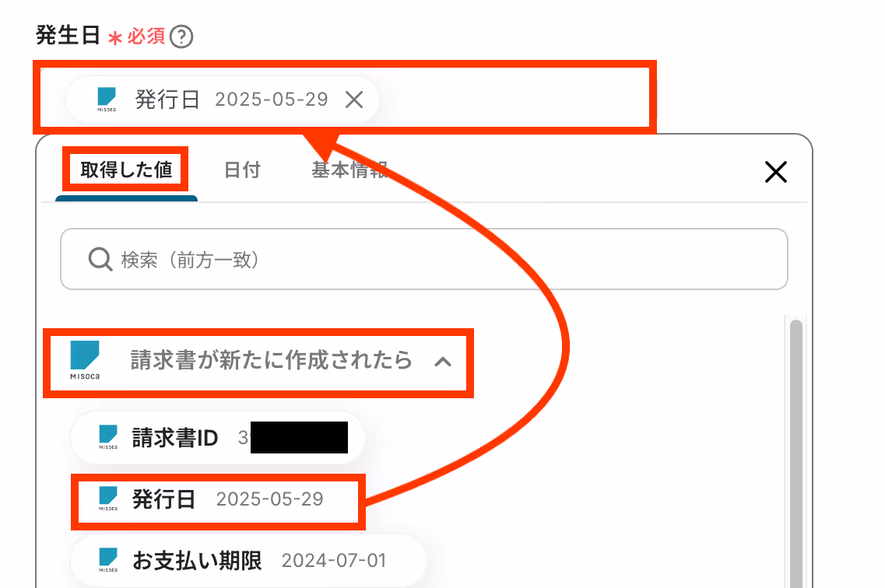Choose the 請求書ID value item

217,437
